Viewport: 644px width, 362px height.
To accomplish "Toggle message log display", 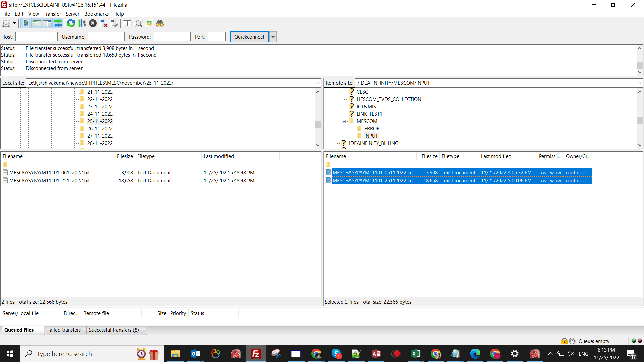I will [x=26, y=23].
